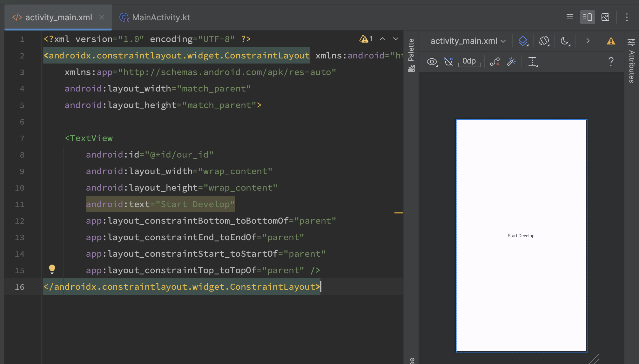Open the Select Design Surface layers dropdown
Image resolution: width=639 pixels, height=364 pixels.
coord(523,41)
